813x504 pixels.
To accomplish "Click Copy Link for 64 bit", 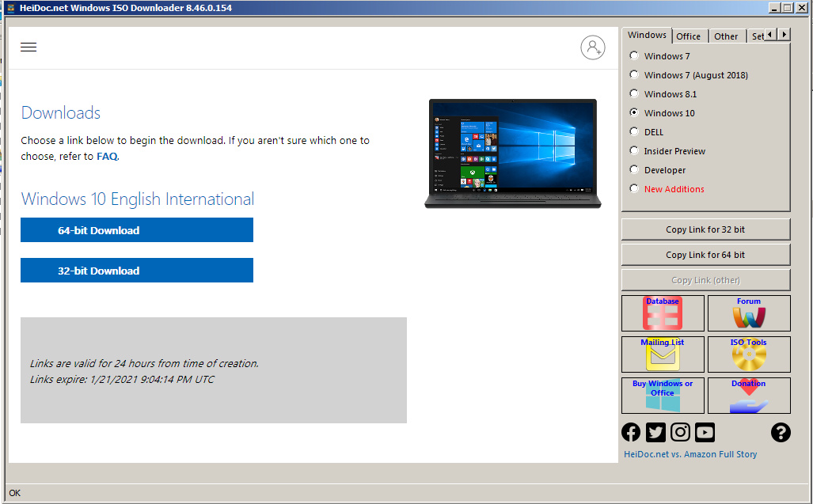I will coord(705,255).
